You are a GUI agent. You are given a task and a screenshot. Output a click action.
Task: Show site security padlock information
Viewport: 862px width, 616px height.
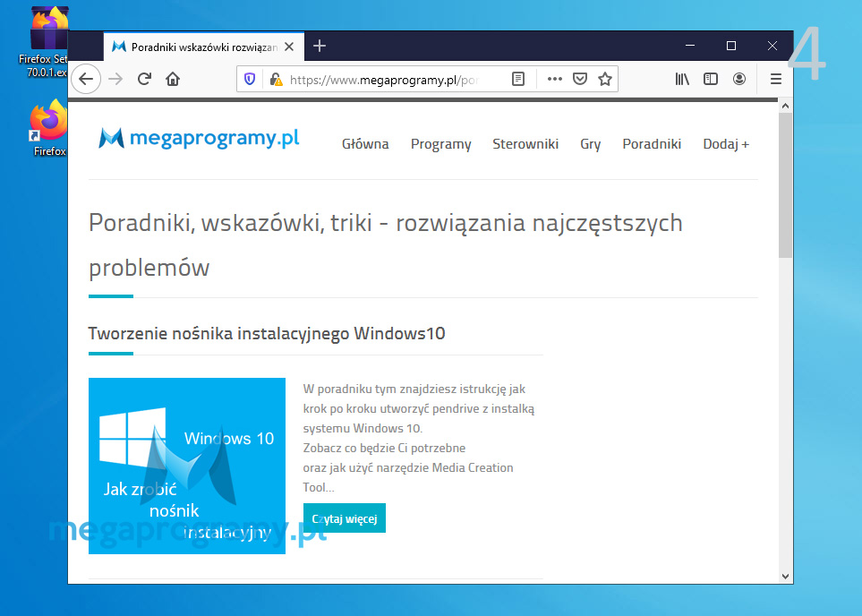[276, 79]
